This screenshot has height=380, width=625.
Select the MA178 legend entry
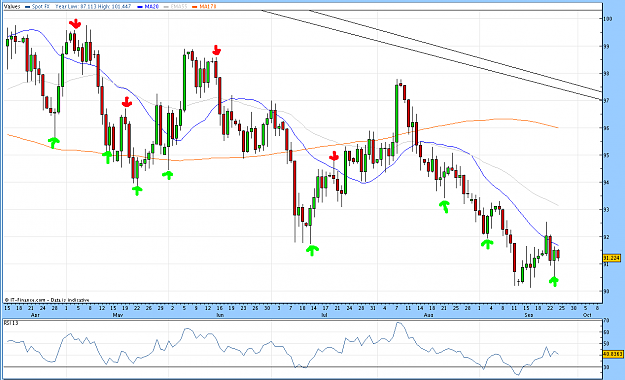(x=204, y=7)
